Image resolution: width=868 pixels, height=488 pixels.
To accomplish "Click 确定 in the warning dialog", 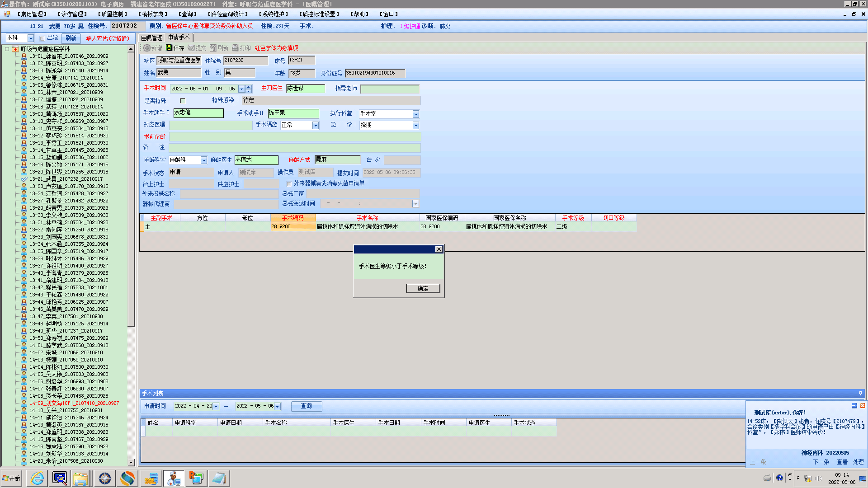I will tap(423, 288).
